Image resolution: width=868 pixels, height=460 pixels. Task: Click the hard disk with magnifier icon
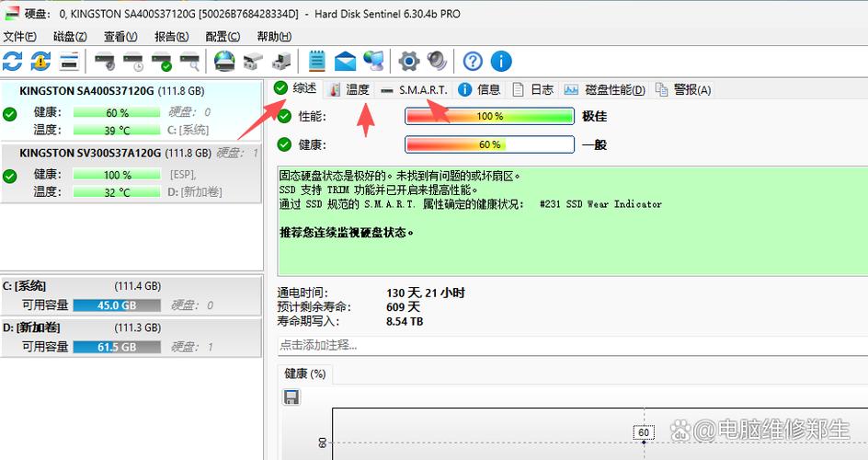click(x=189, y=61)
